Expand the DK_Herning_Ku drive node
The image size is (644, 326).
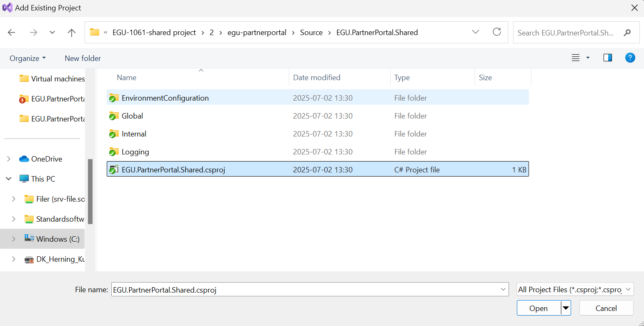(14, 259)
